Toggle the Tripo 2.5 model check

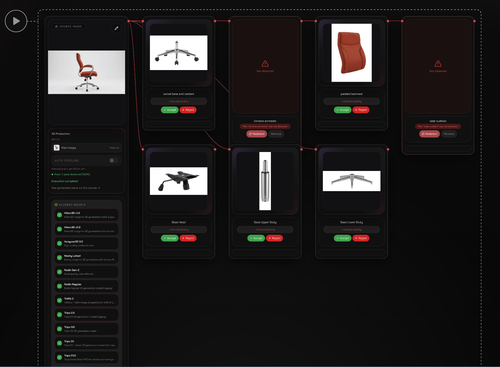point(59,315)
